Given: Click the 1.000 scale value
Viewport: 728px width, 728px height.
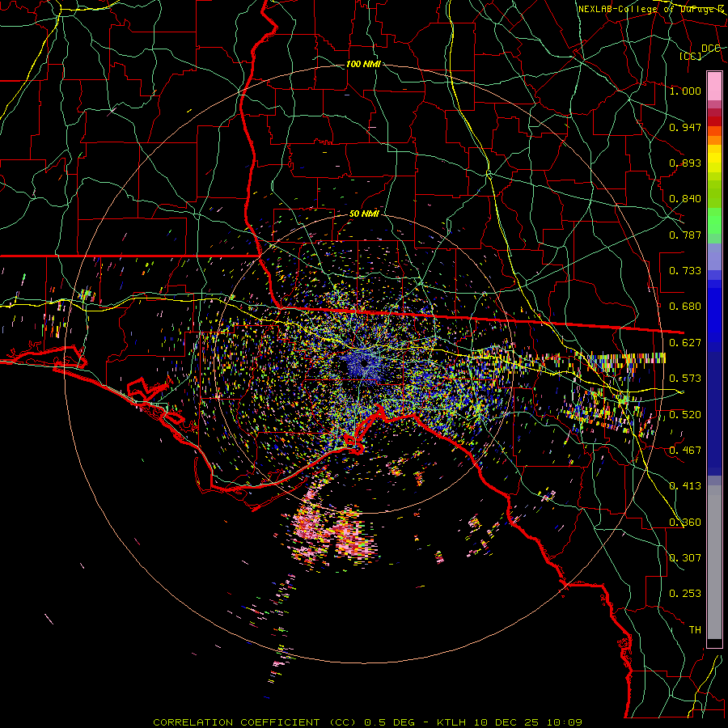Looking at the screenshot, I should 685,91.
